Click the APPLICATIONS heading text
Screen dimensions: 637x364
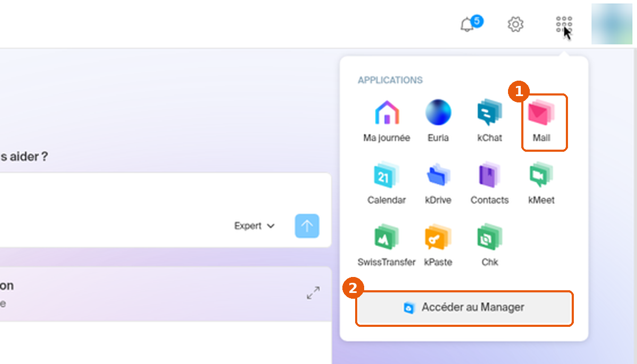coord(390,80)
